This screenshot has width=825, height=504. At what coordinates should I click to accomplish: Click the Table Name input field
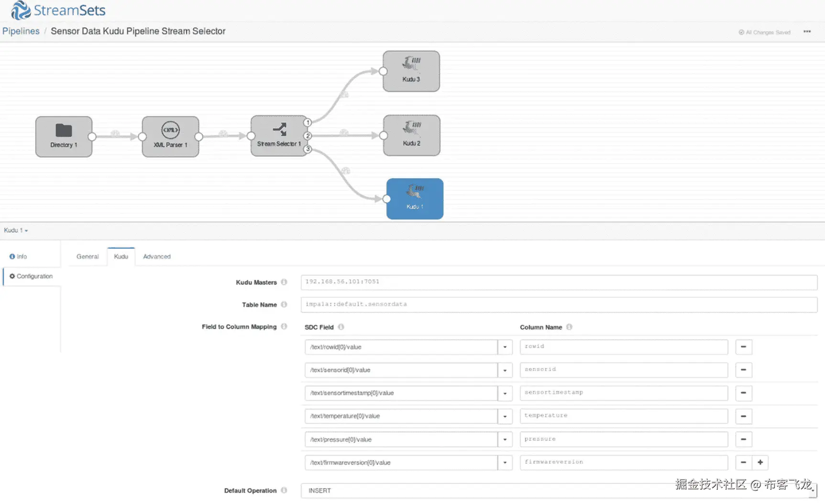coord(559,305)
